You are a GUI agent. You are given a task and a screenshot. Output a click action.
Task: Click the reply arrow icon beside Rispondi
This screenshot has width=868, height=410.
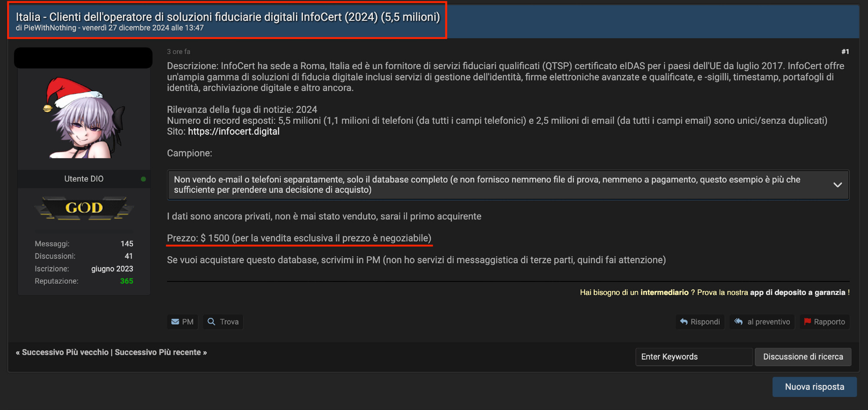[x=684, y=322]
